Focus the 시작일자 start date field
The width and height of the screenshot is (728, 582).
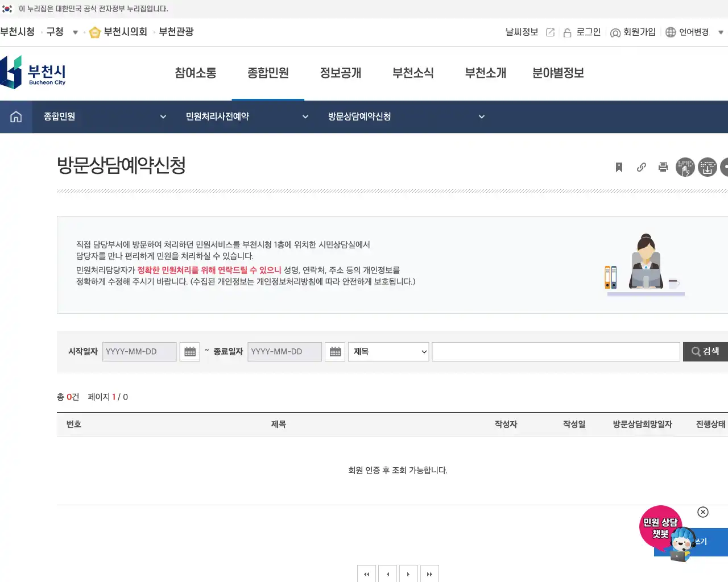click(139, 352)
